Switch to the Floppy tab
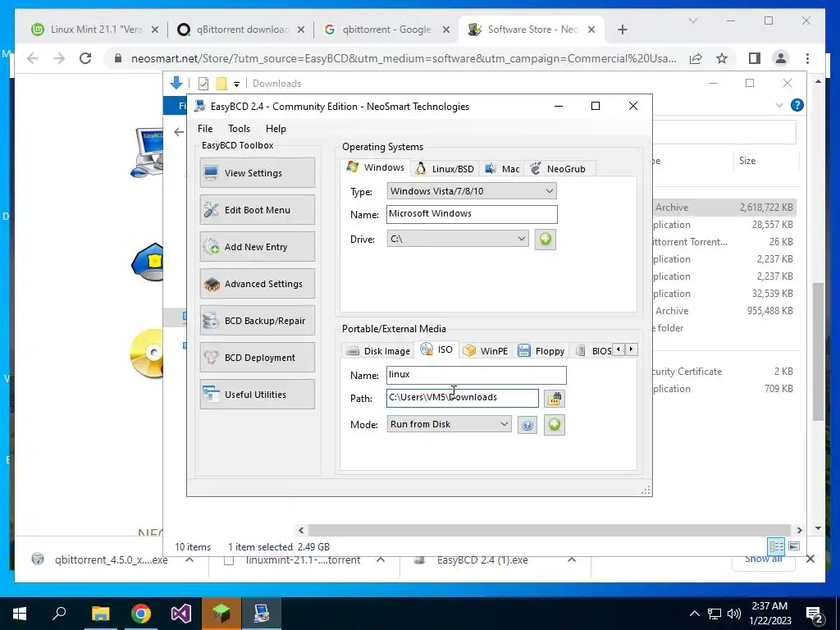Viewport: 840px width, 630px height. point(541,351)
